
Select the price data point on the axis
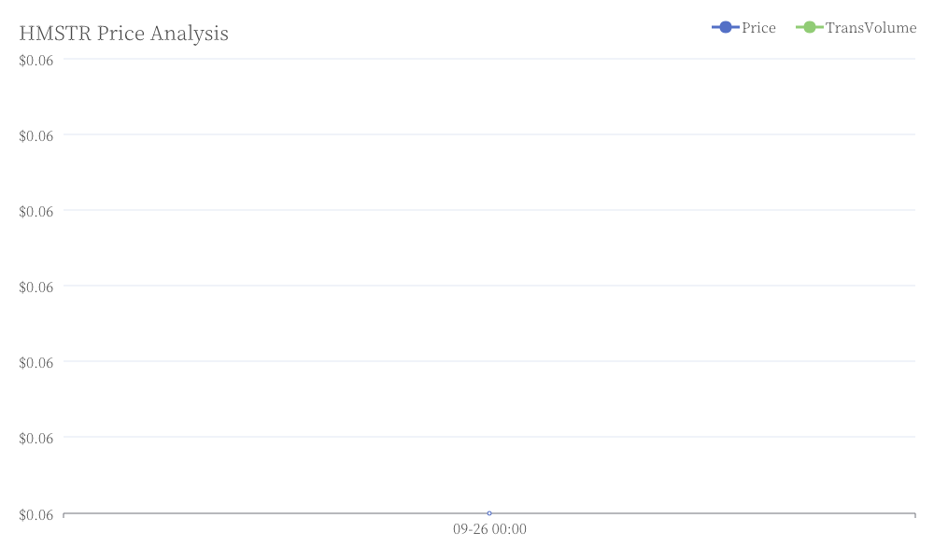pyautogui.click(x=489, y=513)
